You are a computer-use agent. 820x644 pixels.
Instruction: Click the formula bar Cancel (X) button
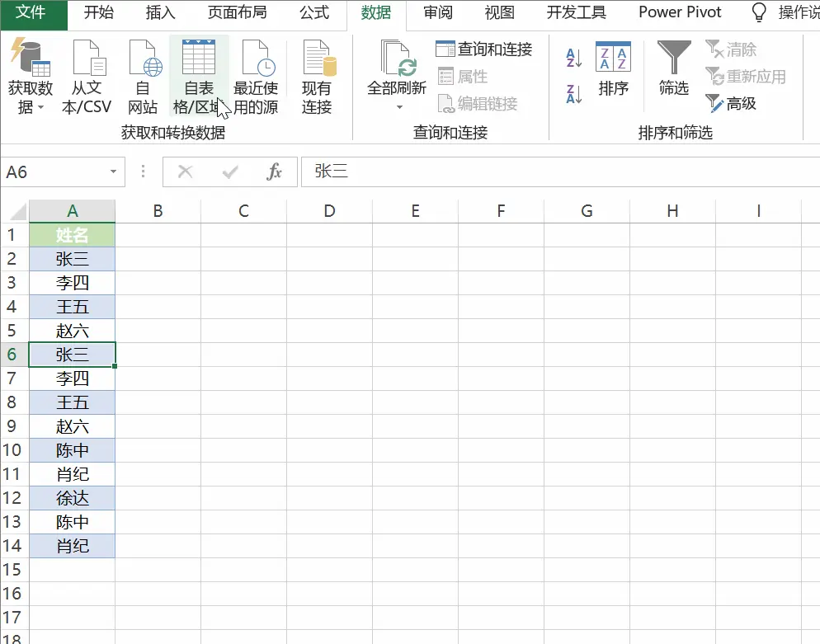pos(185,172)
